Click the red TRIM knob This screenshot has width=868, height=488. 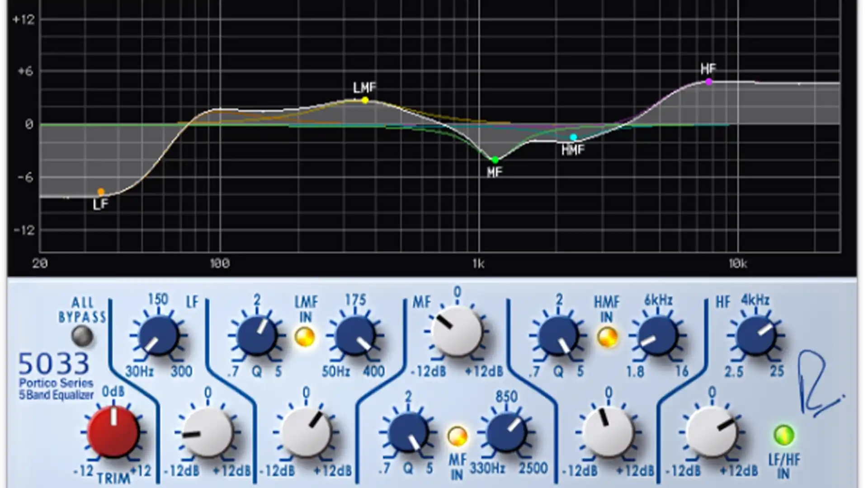pos(113,432)
